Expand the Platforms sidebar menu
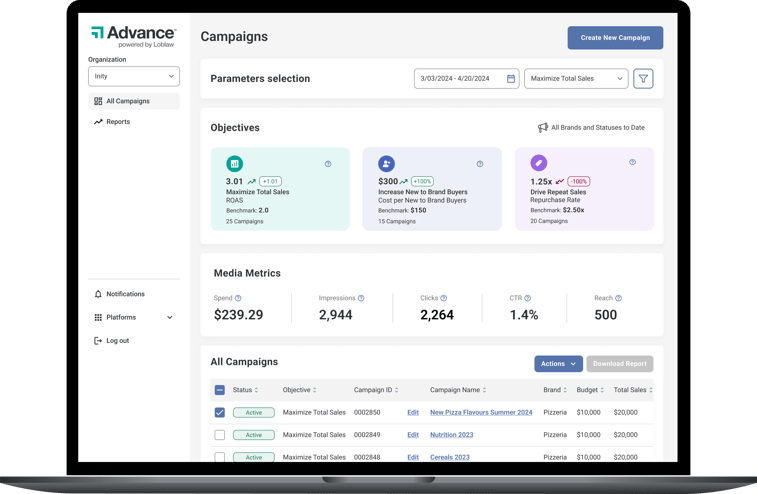 tap(134, 317)
